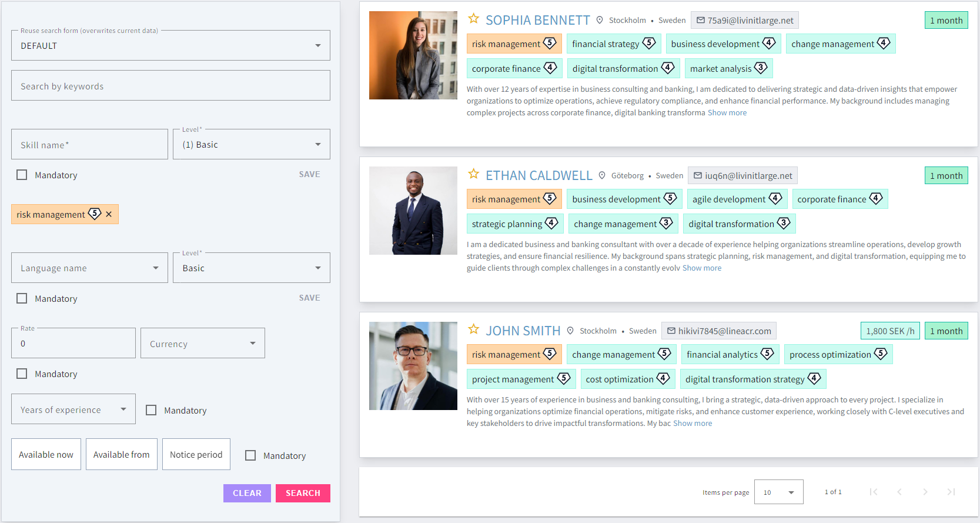The image size is (980, 523).
Task: Expand the Currency dropdown
Action: click(202, 344)
